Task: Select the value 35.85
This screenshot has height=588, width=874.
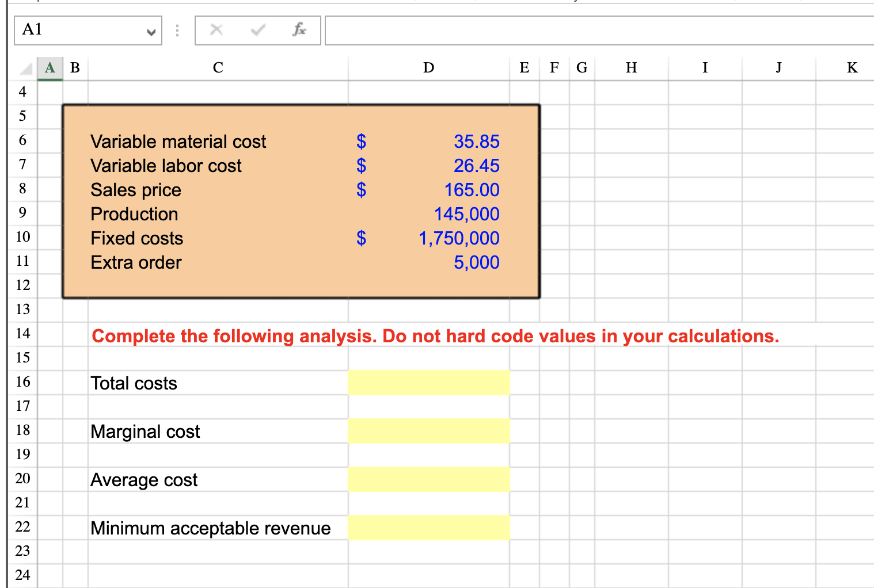Action: 477,142
